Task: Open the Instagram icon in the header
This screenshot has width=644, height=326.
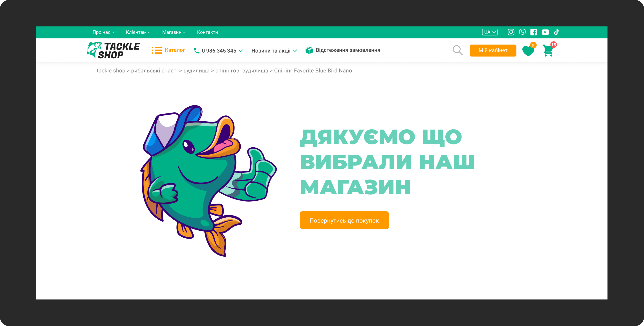Action: [511, 32]
